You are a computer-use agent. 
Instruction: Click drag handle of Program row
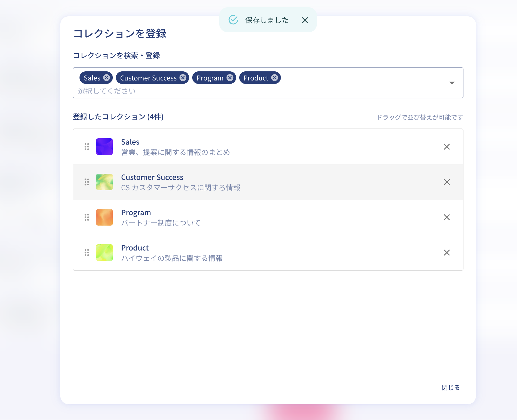(87, 217)
